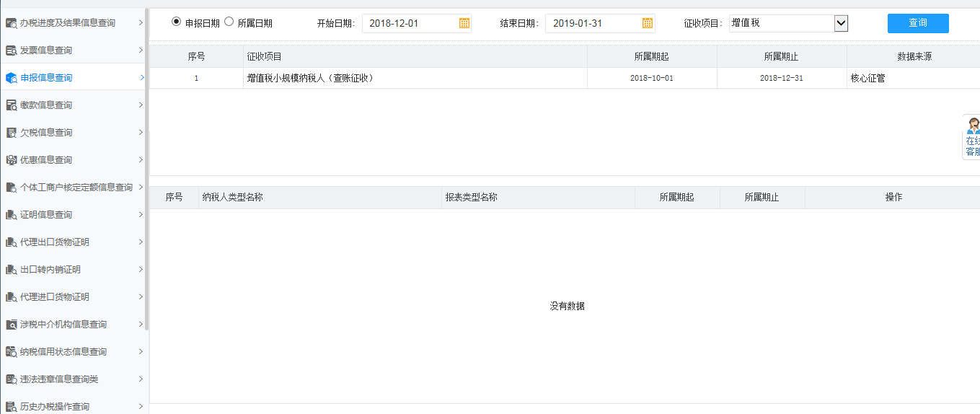Screen dimensions: 980x414
Task: Open 违法违章信息查询类 menu item
Action: point(59,379)
